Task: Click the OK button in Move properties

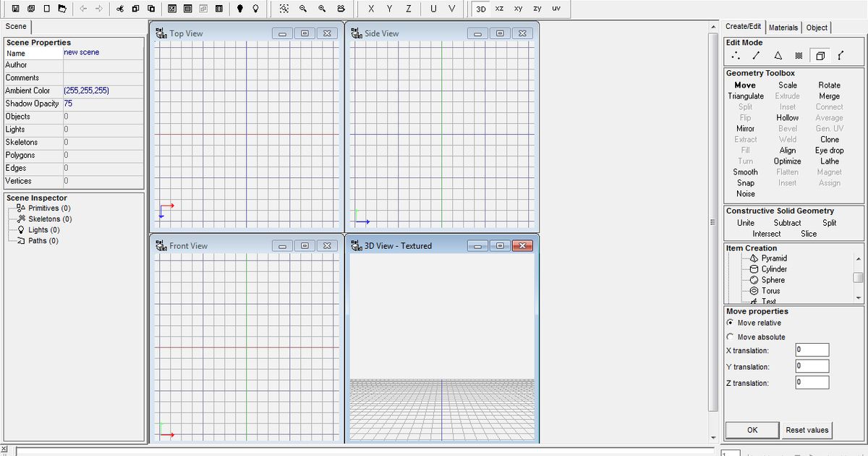Action: pos(752,430)
